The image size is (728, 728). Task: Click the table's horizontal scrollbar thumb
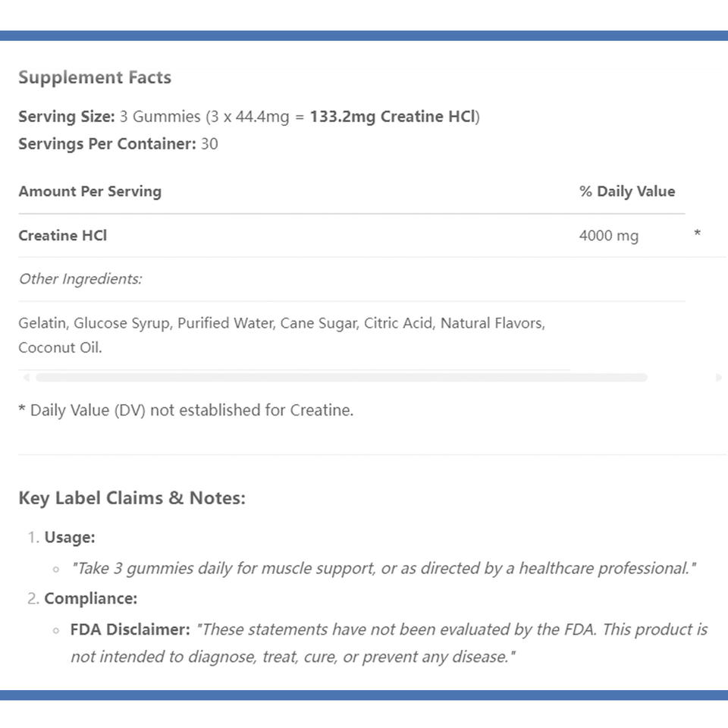(x=341, y=377)
